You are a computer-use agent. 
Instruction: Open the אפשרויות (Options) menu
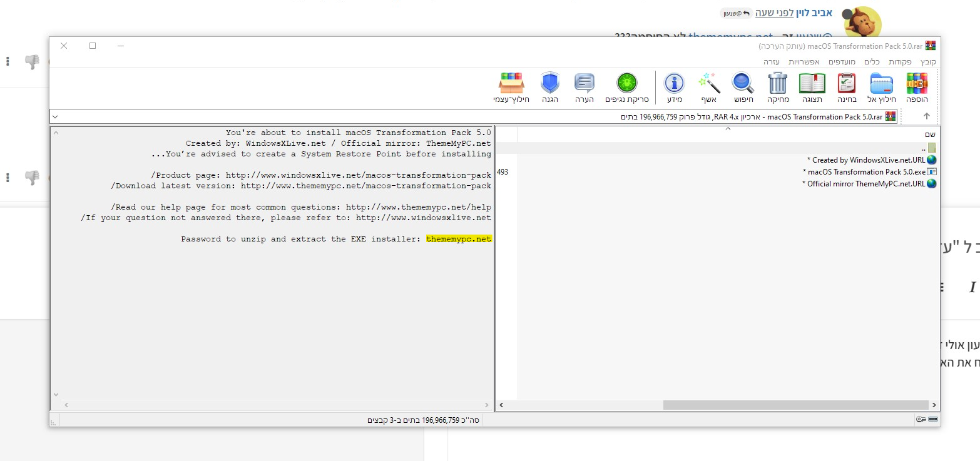pos(804,62)
